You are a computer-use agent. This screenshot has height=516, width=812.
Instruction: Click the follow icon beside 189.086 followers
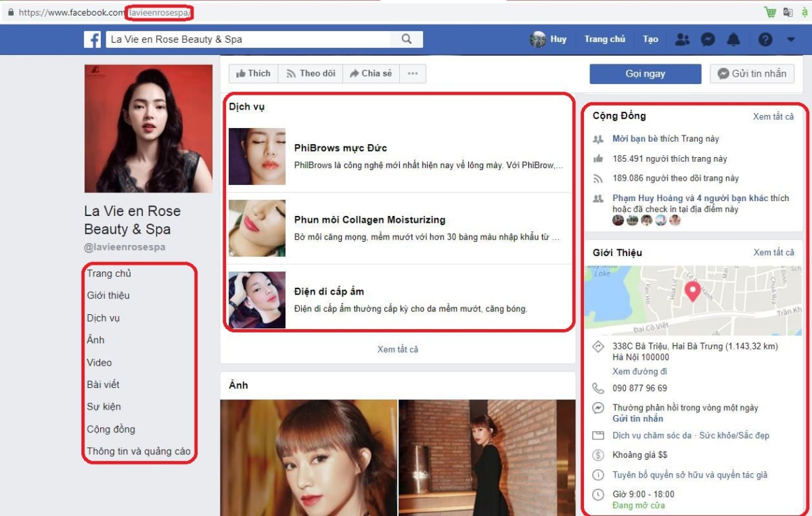click(598, 179)
